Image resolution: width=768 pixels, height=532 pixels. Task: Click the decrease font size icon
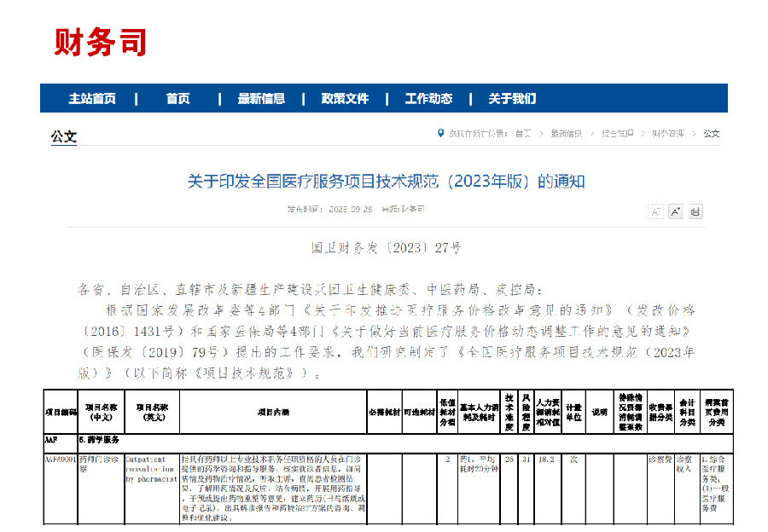tap(655, 211)
